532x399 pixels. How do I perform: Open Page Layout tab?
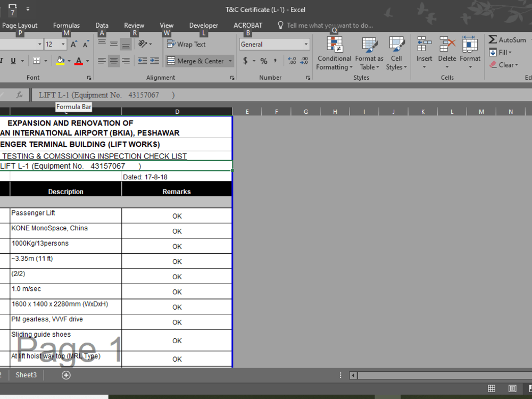coord(20,26)
